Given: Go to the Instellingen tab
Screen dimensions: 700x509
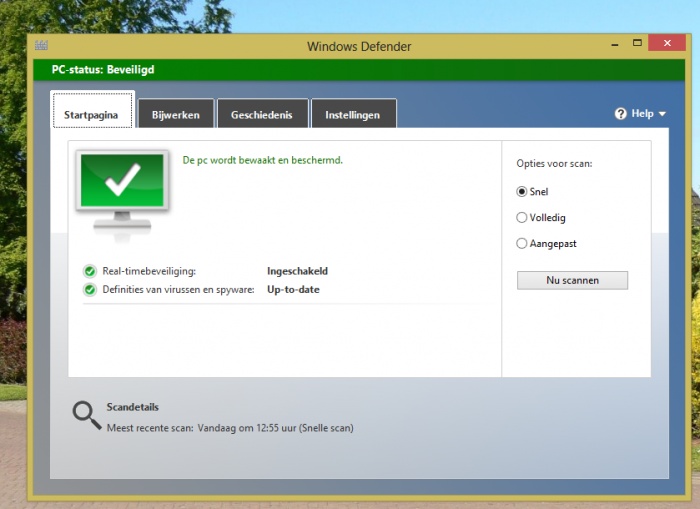Looking at the screenshot, I should pos(353,115).
